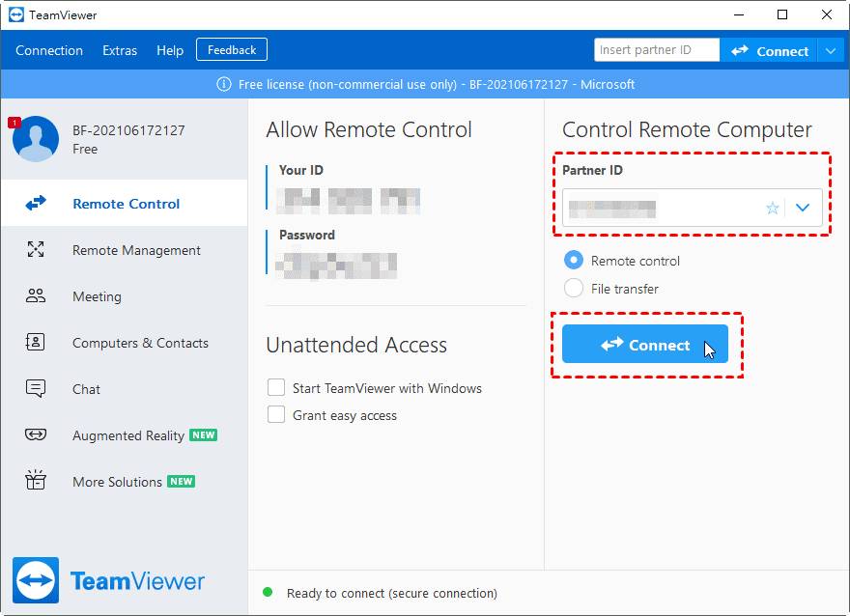Screen dimensions: 850x616
Task: Click the blurred Password value
Action: (x=336, y=266)
